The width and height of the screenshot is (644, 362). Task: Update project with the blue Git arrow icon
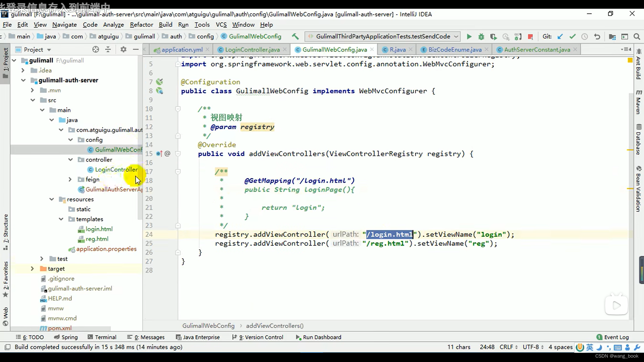[x=560, y=37]
